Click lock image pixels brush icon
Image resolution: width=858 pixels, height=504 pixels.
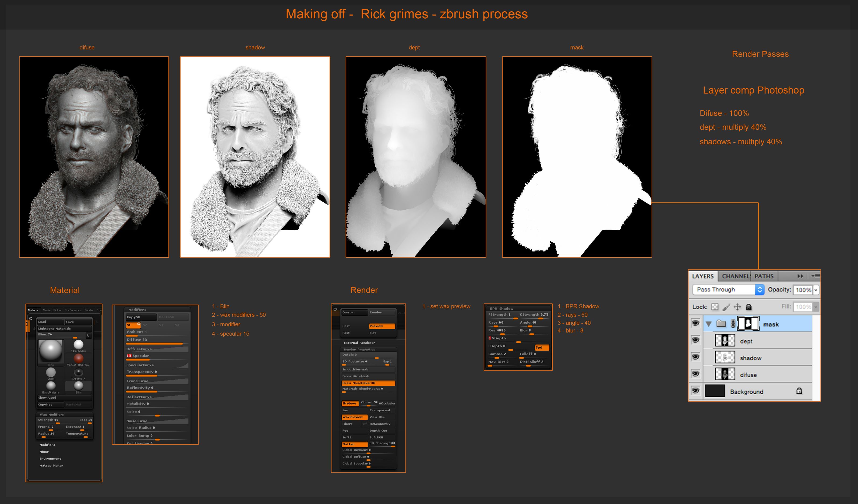pos(726,307)
